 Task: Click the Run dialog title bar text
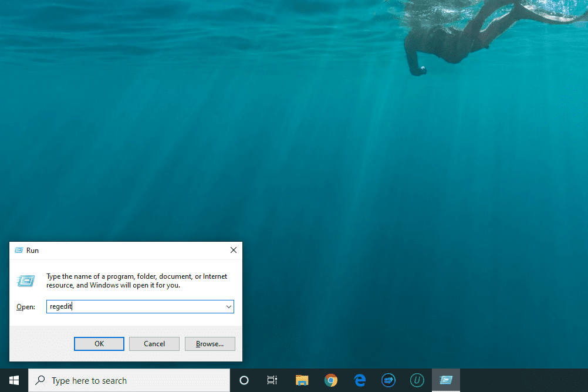33,250
